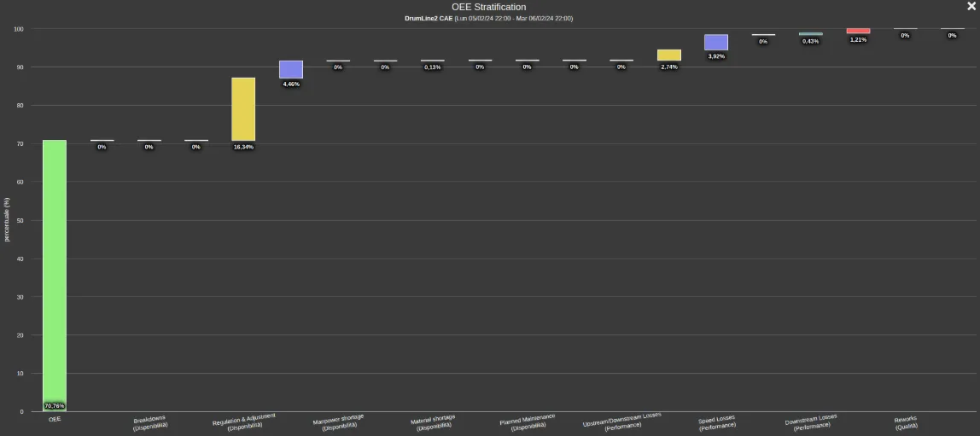Select the Planned Maintenance axis label
980x436 pixels.
tap(527, 421)
